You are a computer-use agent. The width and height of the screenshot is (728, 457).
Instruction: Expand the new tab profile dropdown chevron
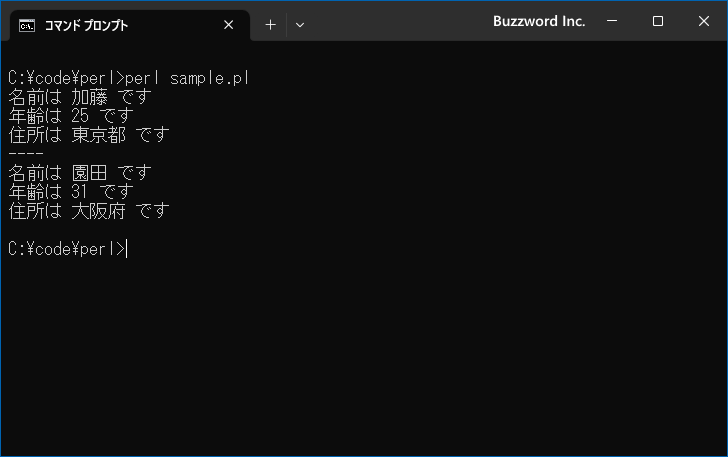tap(300, 25)
